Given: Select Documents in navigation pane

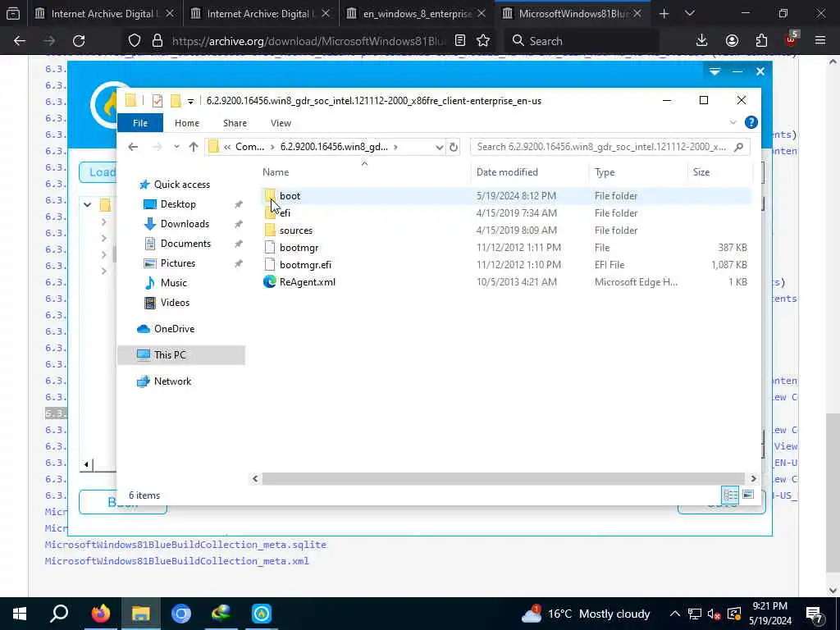Looking at the screenshot, I should pyautogui.click(x=185, y=244).
